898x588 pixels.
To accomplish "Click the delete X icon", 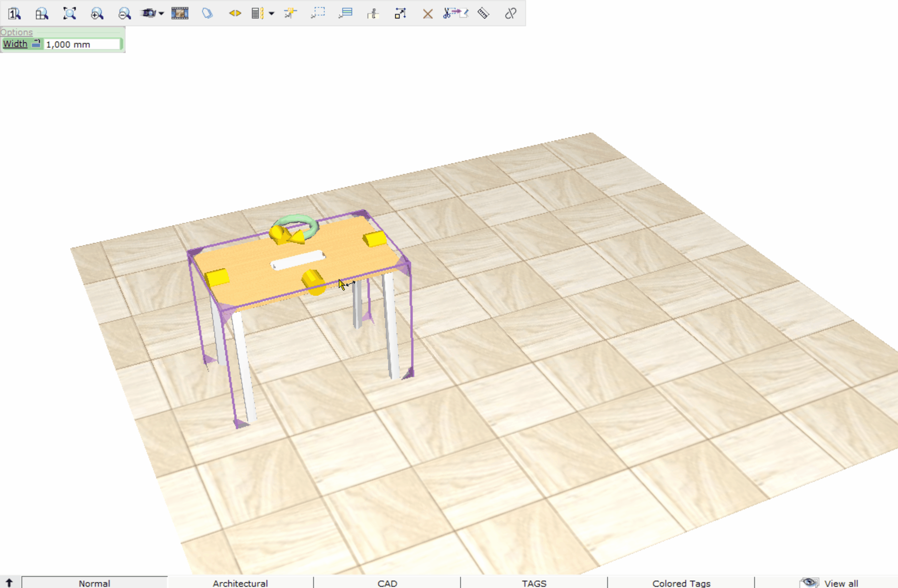I will pos(428,14).
